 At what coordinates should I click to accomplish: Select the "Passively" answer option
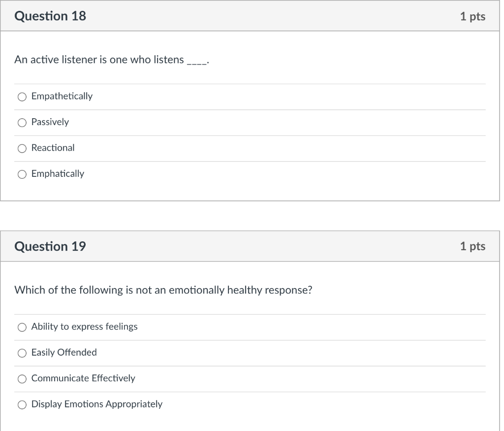tap(22, 122)
